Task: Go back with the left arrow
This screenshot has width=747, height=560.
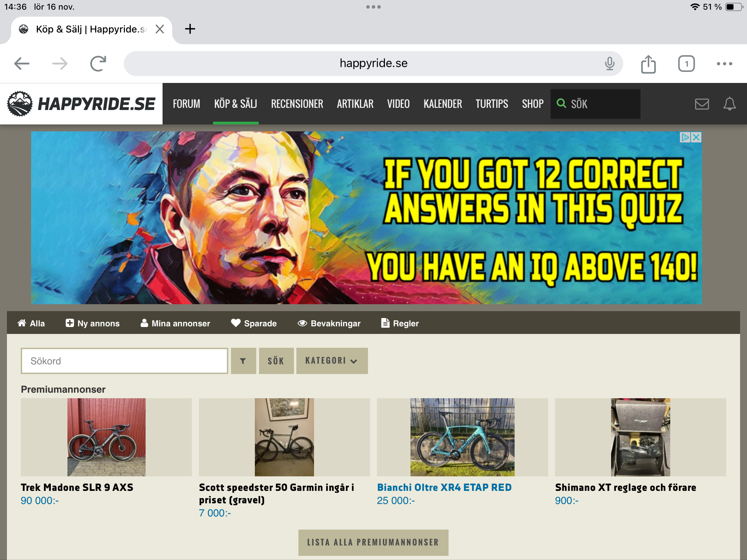Action: [22, 64]
